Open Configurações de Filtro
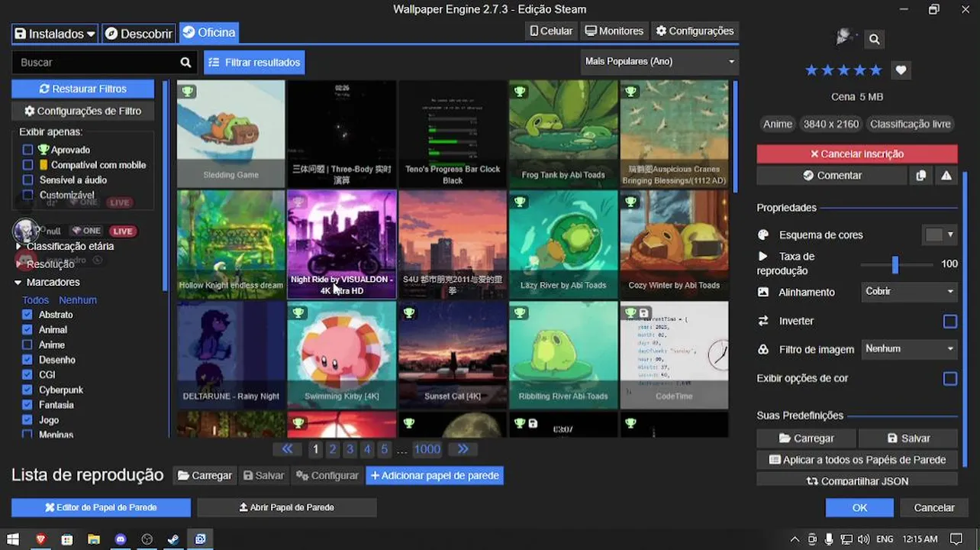Viewport: 980px width, 550px height. click(82, 111)
